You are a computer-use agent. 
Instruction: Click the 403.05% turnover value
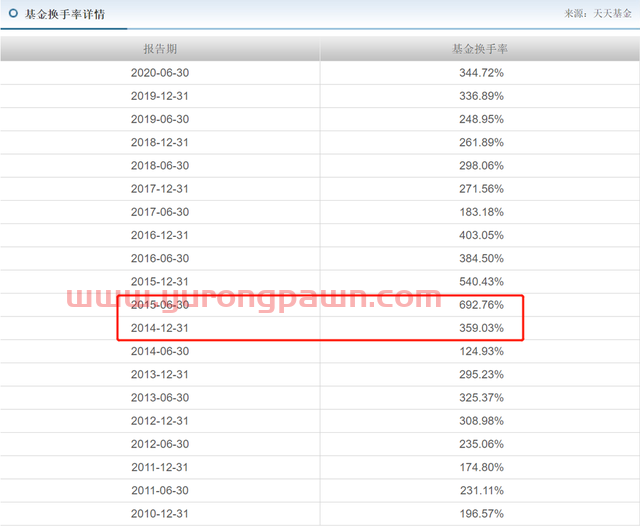coord(481,235)
